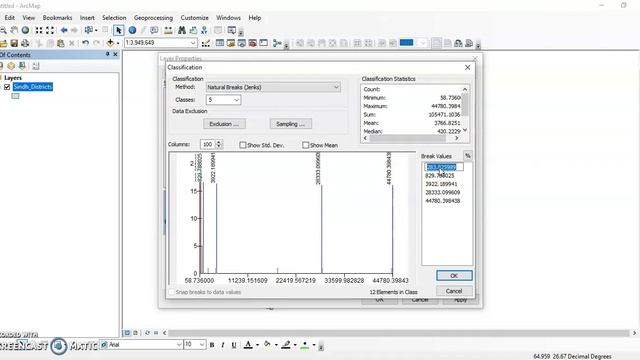Viewport: 640px width, 360px height.
Task: Expand the Add Data dropdown arrow
Action: click(118, 43)
